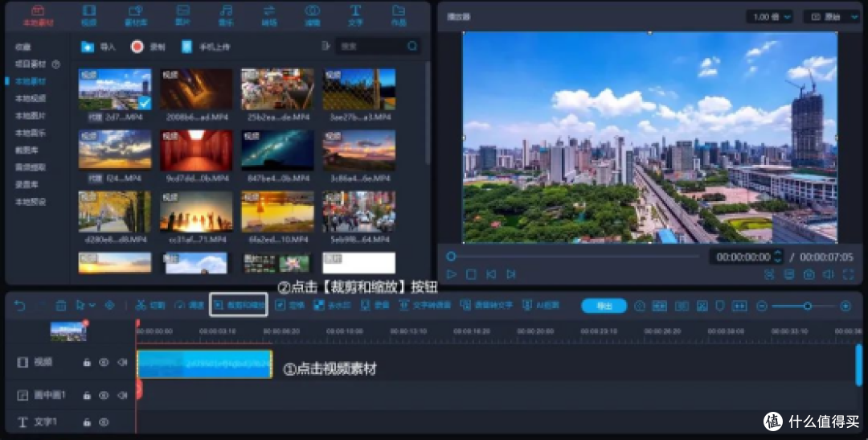This screenshot has width=868, height=440.
Task: Enter fullscreen preview mode
Action: 848,274
